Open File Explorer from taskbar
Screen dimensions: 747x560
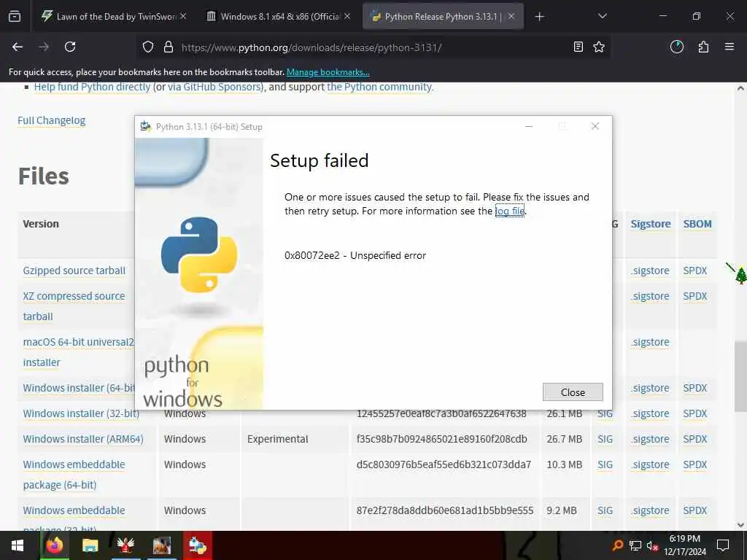(x=90, y=545)
